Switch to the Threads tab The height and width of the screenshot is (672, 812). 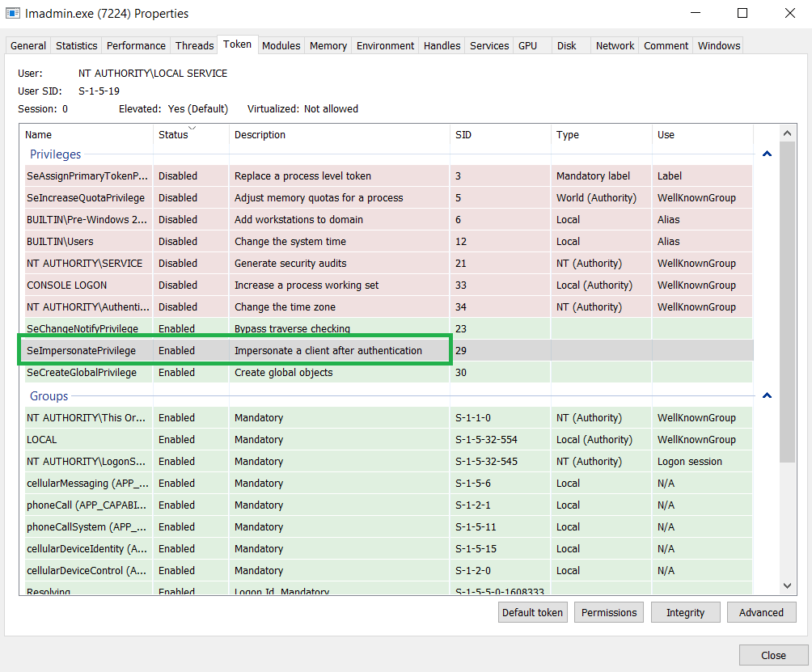click(194, 45)
